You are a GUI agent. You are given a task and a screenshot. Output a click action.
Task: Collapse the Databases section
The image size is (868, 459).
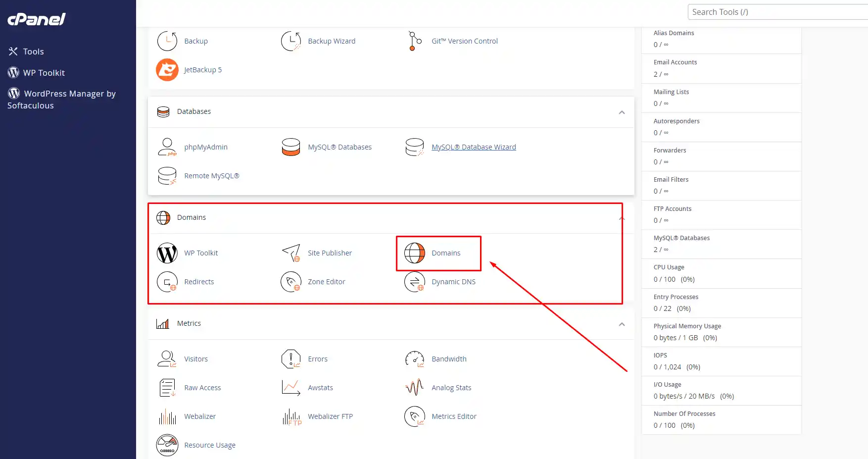click(x=622, y=112)
